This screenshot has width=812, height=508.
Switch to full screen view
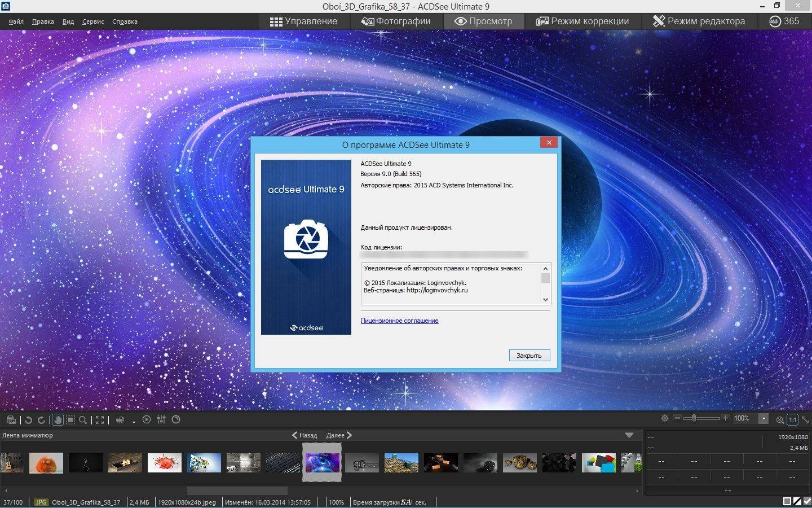point(100,419)
